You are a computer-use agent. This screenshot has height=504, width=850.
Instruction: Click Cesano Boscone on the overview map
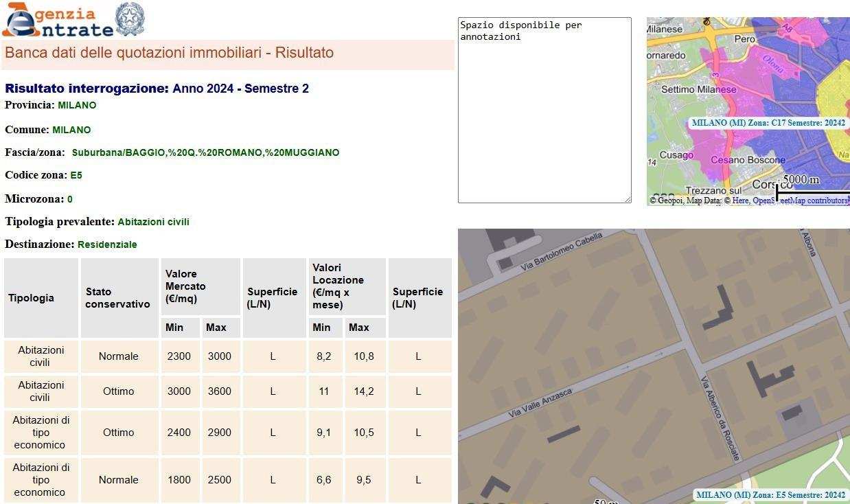(748, 160)
